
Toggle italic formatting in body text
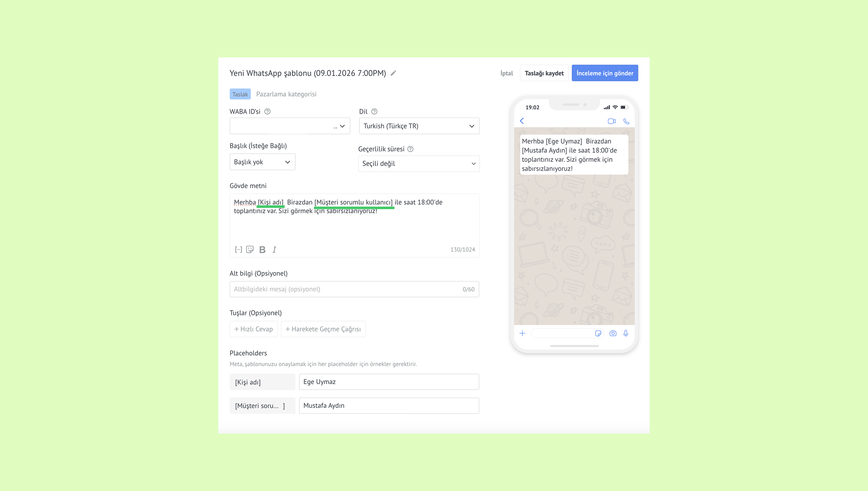[x=274, y=250]
